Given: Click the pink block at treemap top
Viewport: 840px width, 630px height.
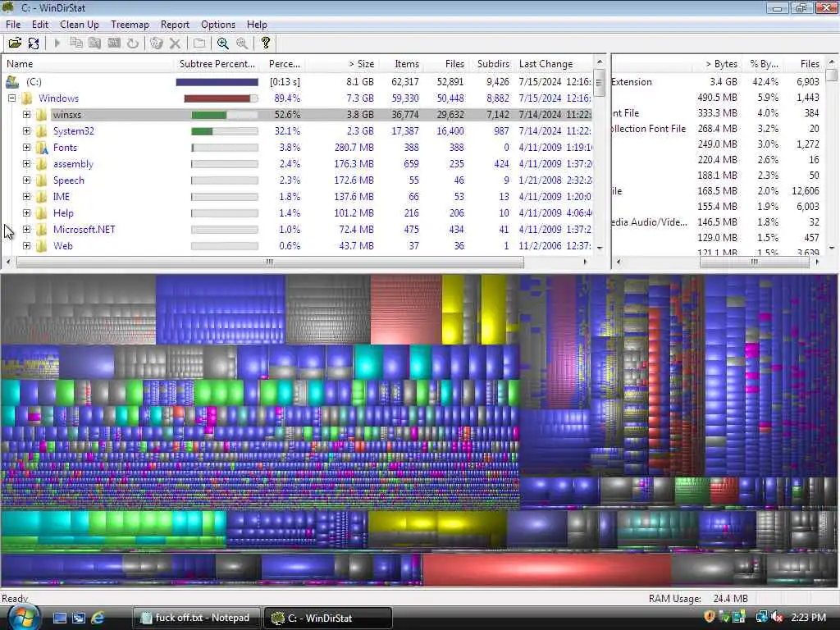Looking at the screenshot, I should coord(406,309).
